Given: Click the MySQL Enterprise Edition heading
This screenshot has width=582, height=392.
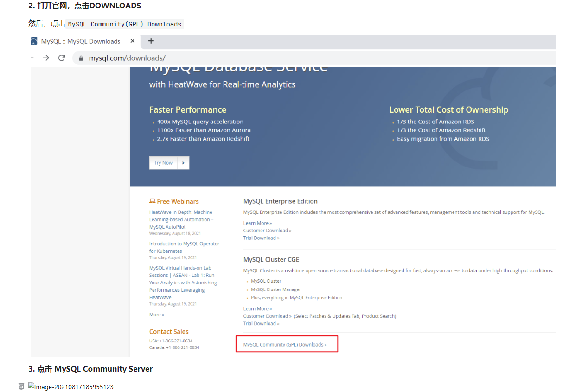Looking at the screenshot, I should tap(281, 201).
